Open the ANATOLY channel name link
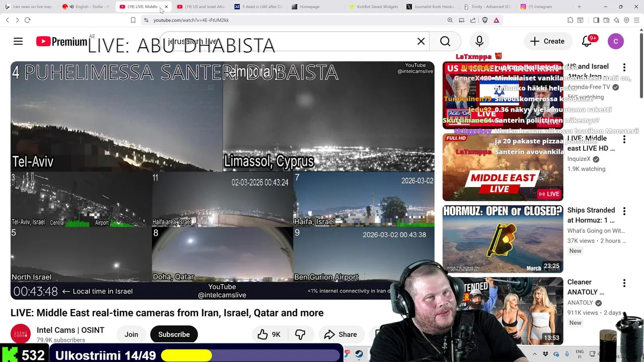This screenshot has width=644, height=362. (581, 303)
